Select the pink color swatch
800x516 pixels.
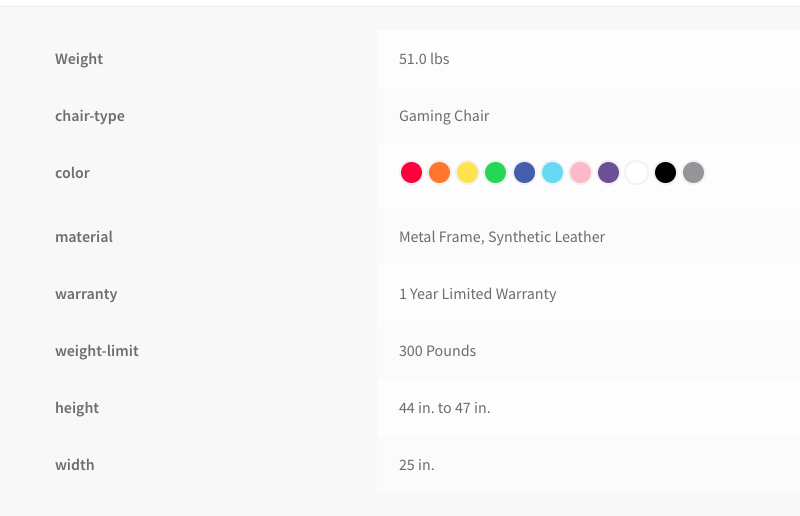581,173
